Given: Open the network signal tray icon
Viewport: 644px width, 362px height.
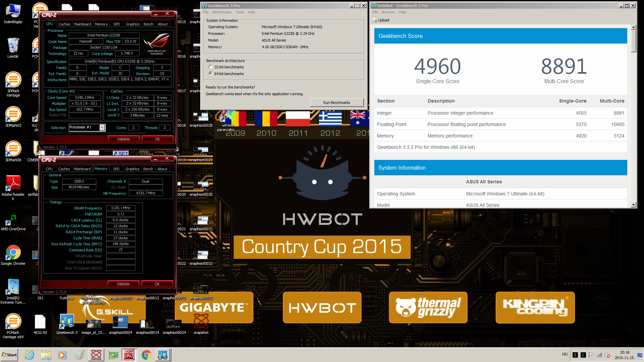Looking at the screenshot, I should 599,355.
